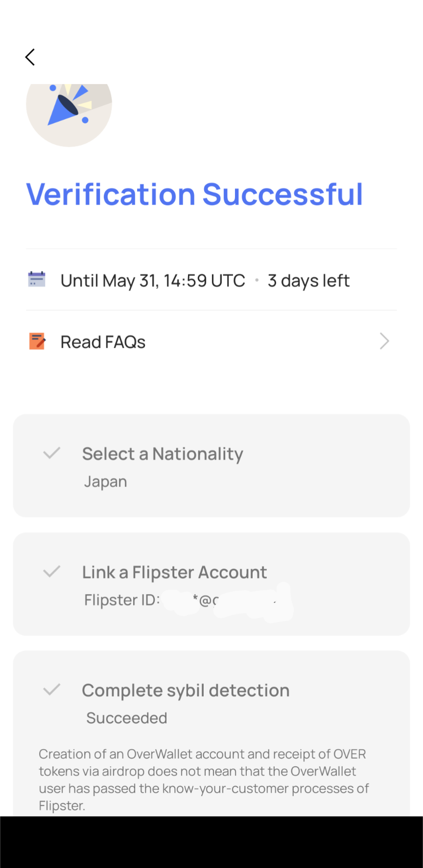Tap the black bottom navigation bar
The image size is (423, 868).
[211, 842]
